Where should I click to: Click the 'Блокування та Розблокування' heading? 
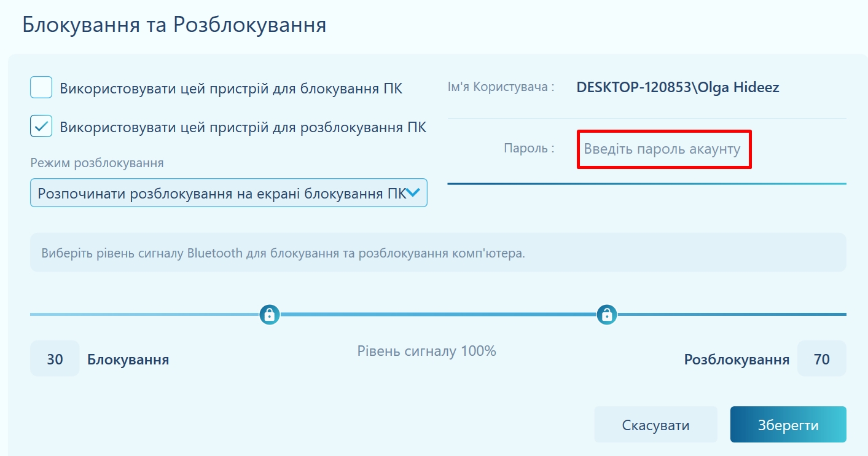point(174,25)
